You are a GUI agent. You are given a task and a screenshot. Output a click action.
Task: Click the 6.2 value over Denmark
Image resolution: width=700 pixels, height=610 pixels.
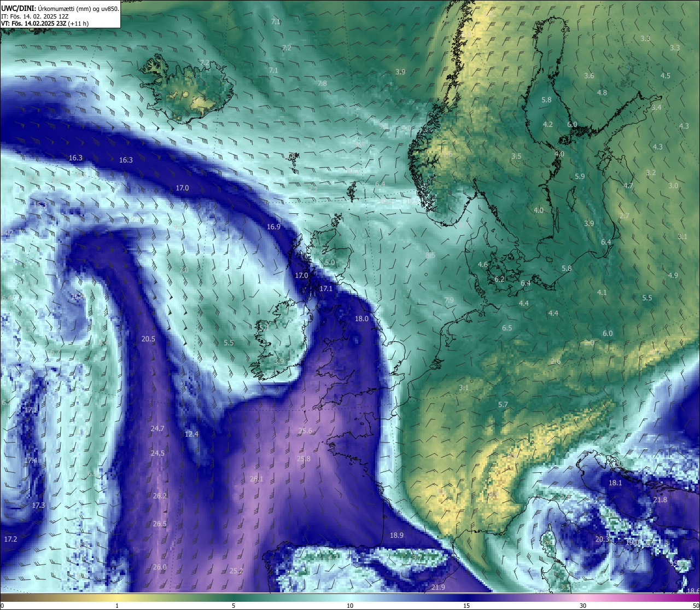499,279
